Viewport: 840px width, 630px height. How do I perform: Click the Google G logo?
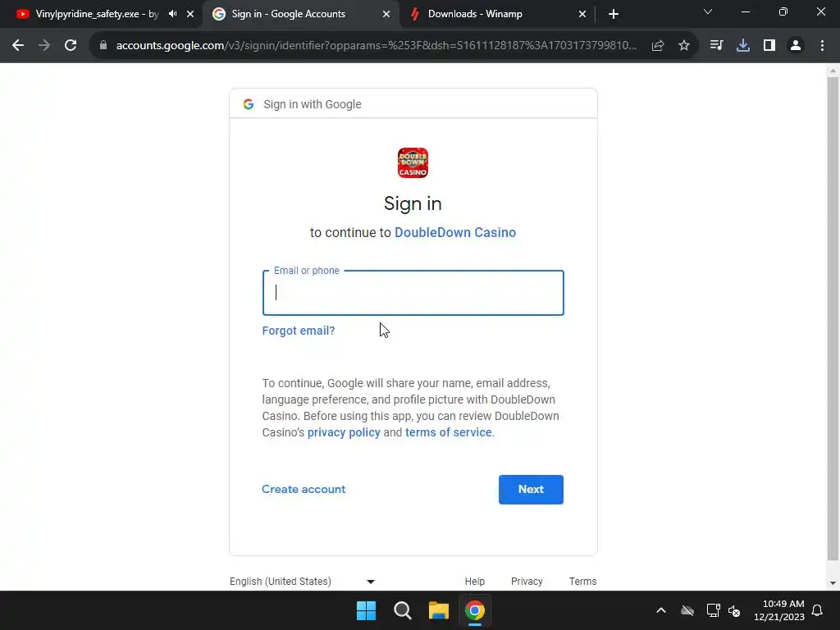[x=248, y=104]
